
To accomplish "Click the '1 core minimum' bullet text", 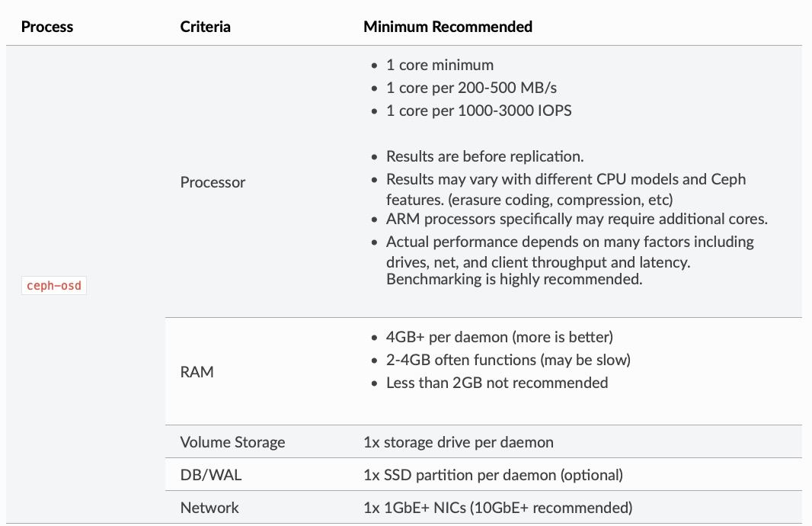I will coord(440,65).
